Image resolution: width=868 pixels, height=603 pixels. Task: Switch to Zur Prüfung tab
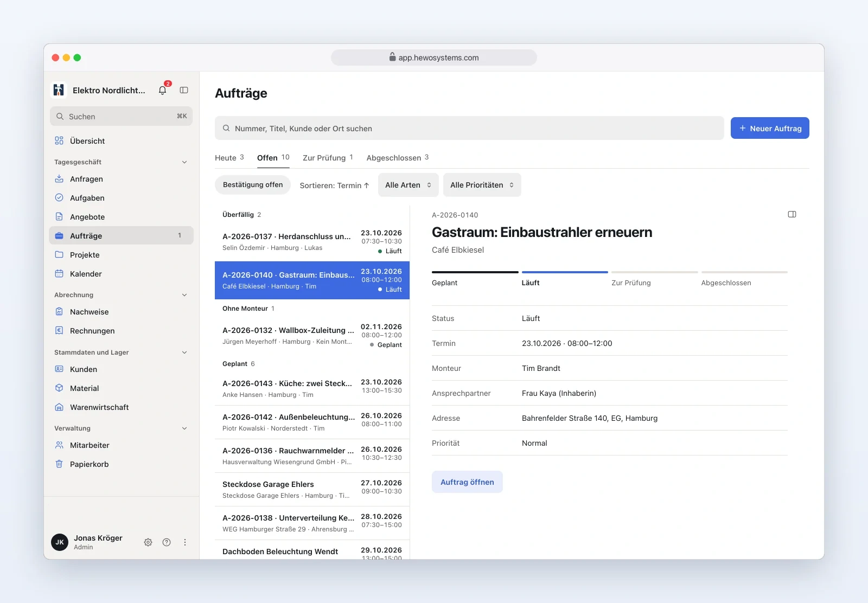click(328, 158)
